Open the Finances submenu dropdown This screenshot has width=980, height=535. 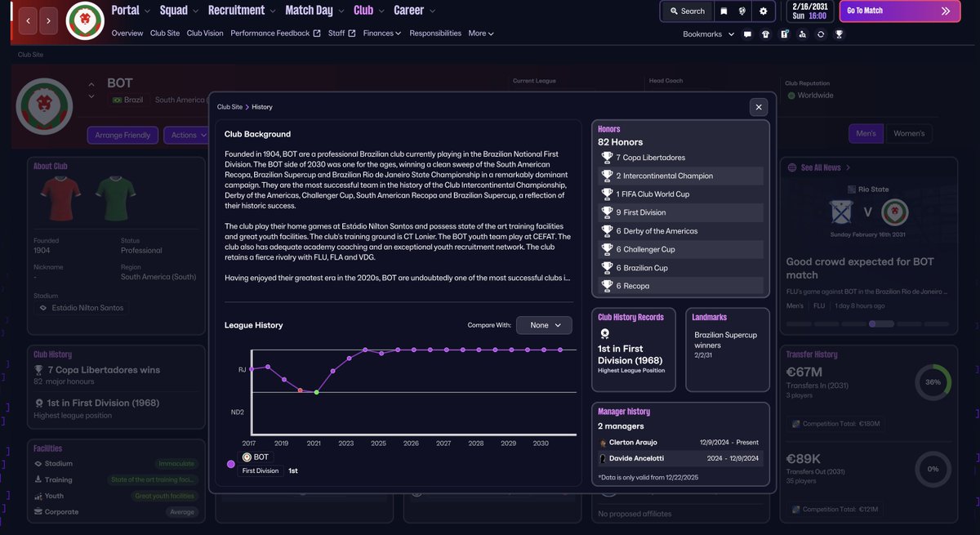click(382, 33)
